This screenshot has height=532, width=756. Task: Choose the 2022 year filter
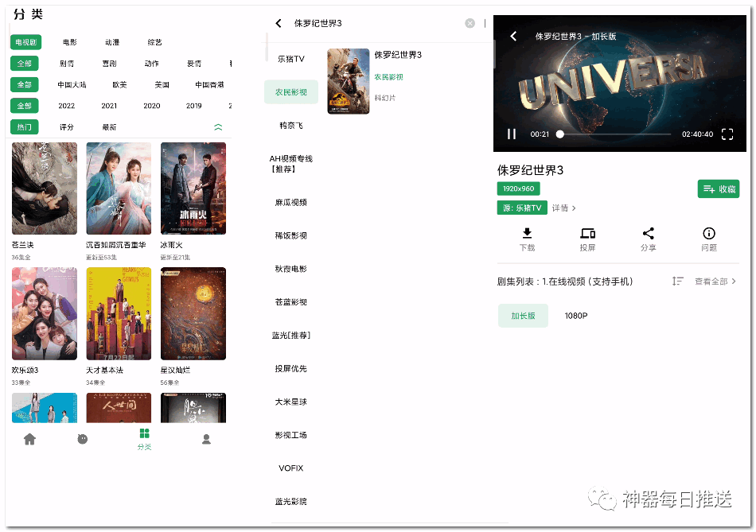pyautogui.click(x=67, y=106)
